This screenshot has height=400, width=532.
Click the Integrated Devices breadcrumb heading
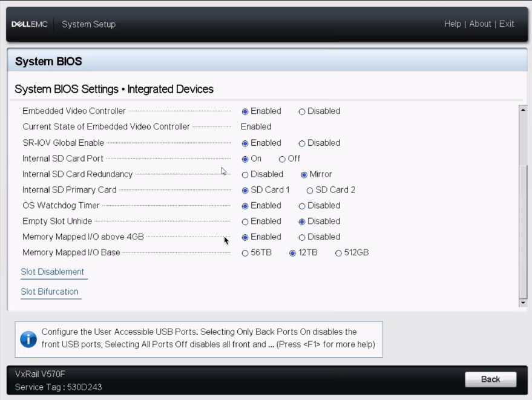point(170,89)
